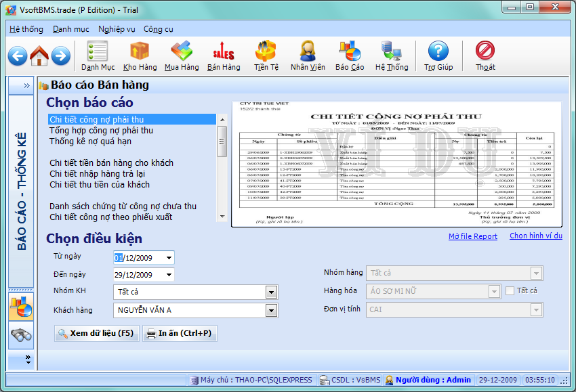Open Nhân Viên staff icon
Image resolution: width=576 pixels, height=392 pixels.
[x=308, y=56]
